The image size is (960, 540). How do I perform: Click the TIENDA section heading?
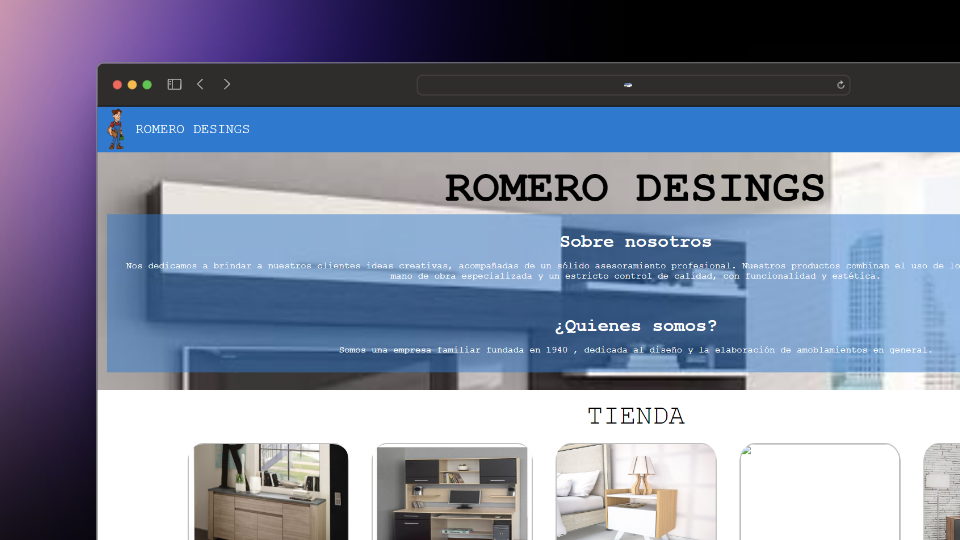click(x=635, y=416)
